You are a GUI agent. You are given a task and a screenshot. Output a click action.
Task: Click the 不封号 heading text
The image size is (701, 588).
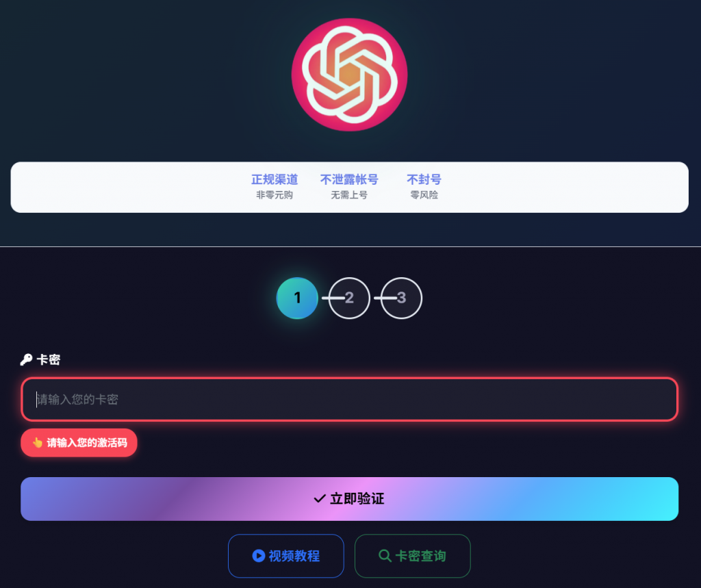424,179
